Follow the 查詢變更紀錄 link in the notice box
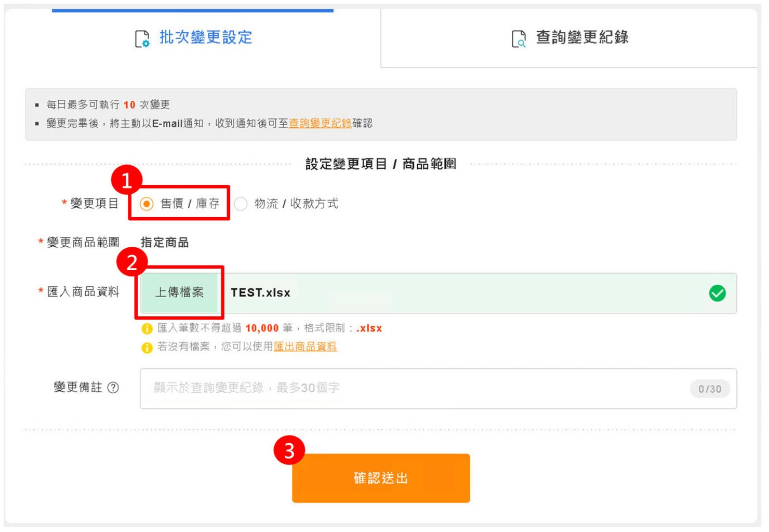 320,123
